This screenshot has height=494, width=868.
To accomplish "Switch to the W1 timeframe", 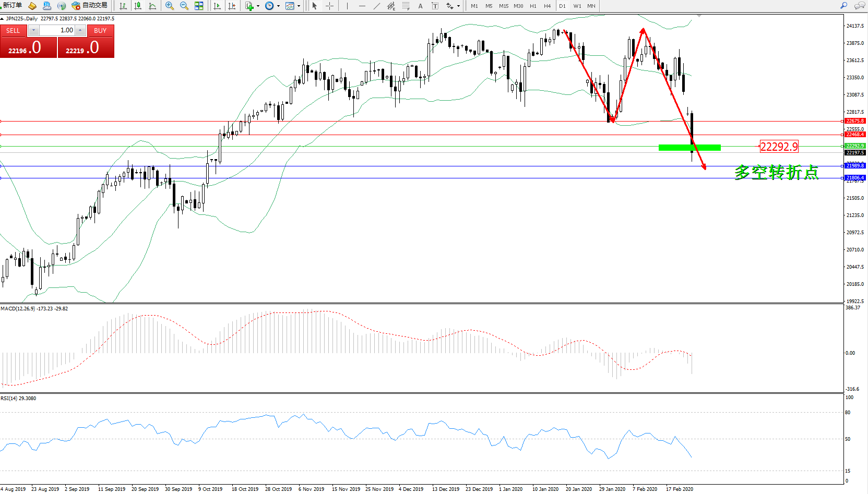I will pos(577,6).
